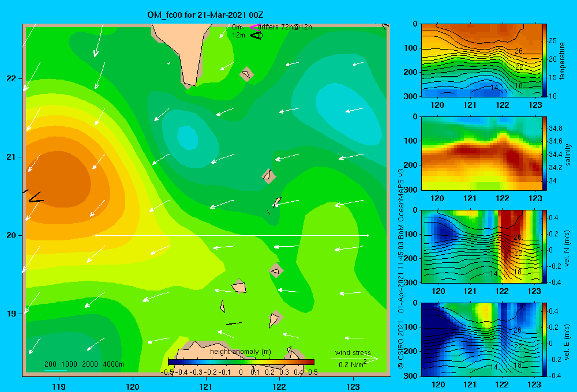The width and height of the screenshot is (577, 392).
Task: Click the wind stress reference arrow
Action: (354, 359)
